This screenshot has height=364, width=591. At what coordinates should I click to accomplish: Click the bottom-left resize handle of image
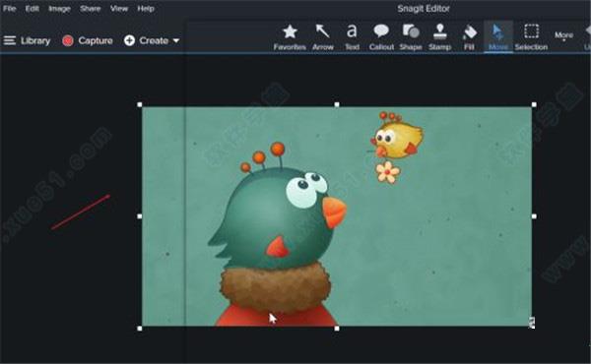[x=140, y=329]
